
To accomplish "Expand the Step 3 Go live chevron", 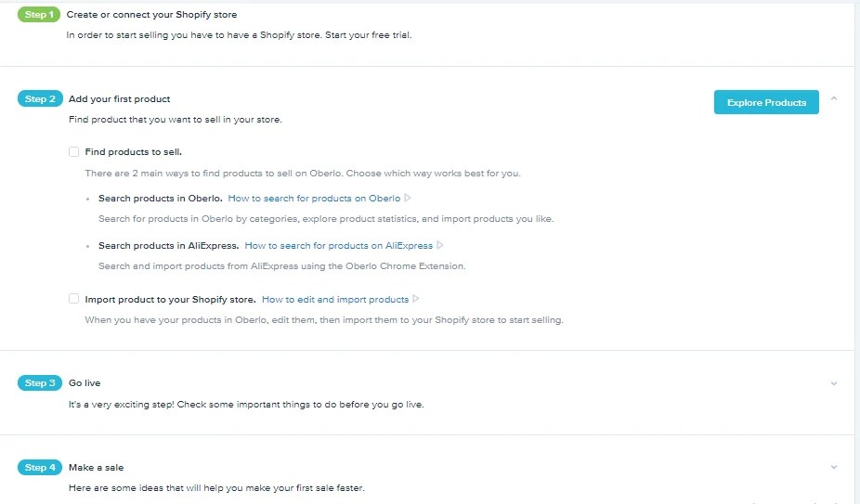I will [x=834, y=383].
